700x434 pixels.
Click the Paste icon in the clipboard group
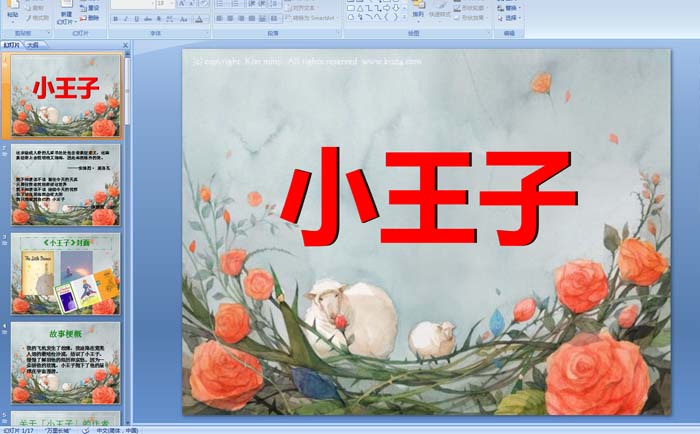(13, 12)
